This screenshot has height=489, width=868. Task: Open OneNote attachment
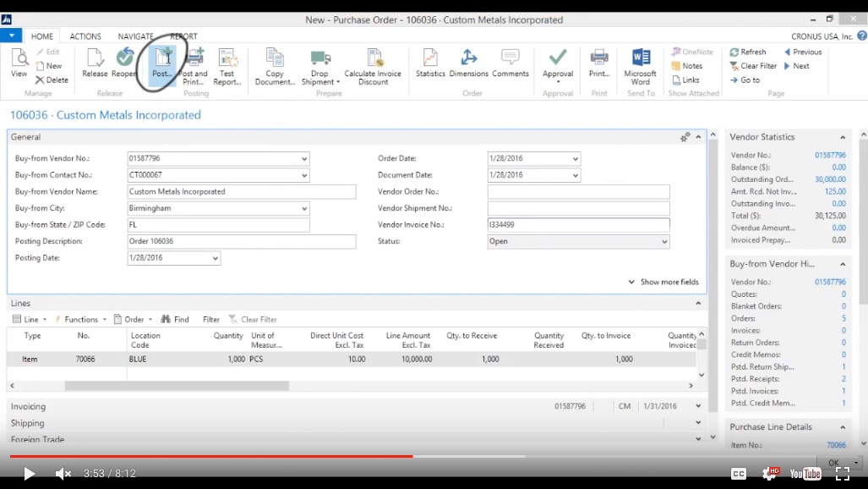(692, 52)
